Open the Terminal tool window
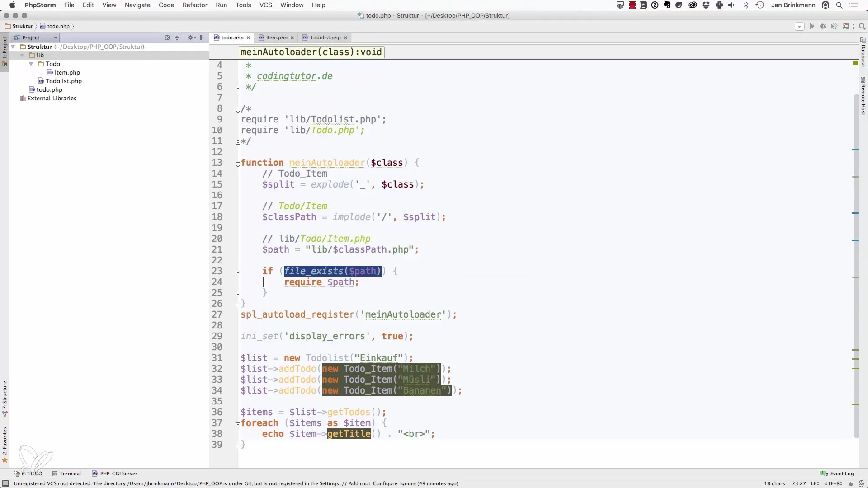The height and width of the screenshot is (488, 868). (x=66, y=474)
